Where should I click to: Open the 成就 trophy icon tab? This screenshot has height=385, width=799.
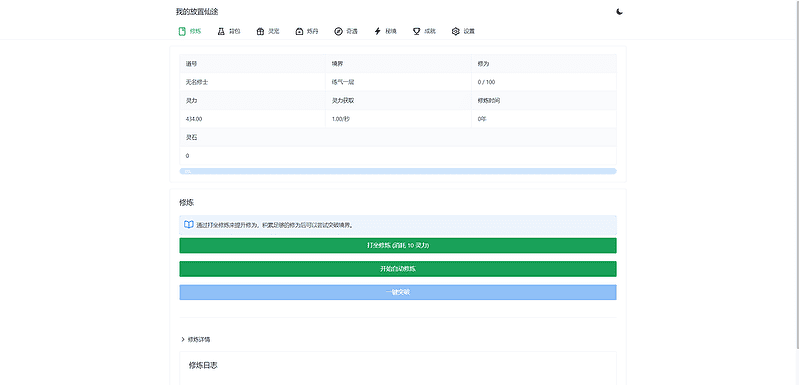click(x=416, y=31)
